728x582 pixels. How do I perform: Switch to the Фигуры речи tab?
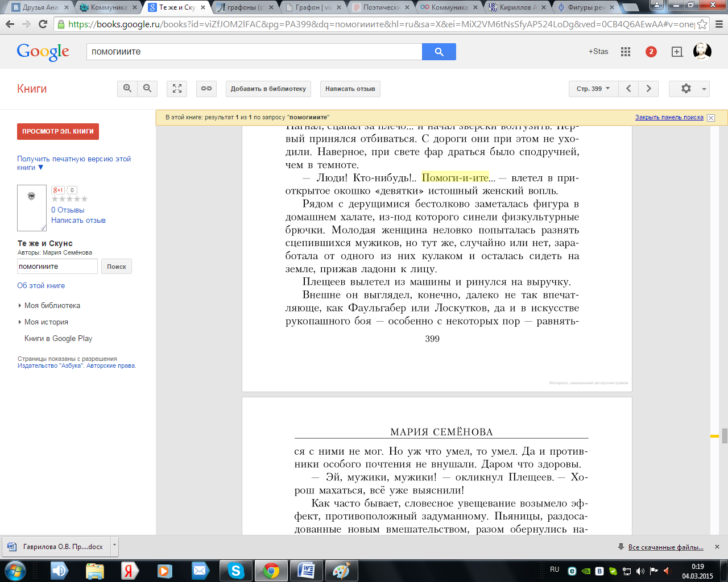(x=585, y=7)
